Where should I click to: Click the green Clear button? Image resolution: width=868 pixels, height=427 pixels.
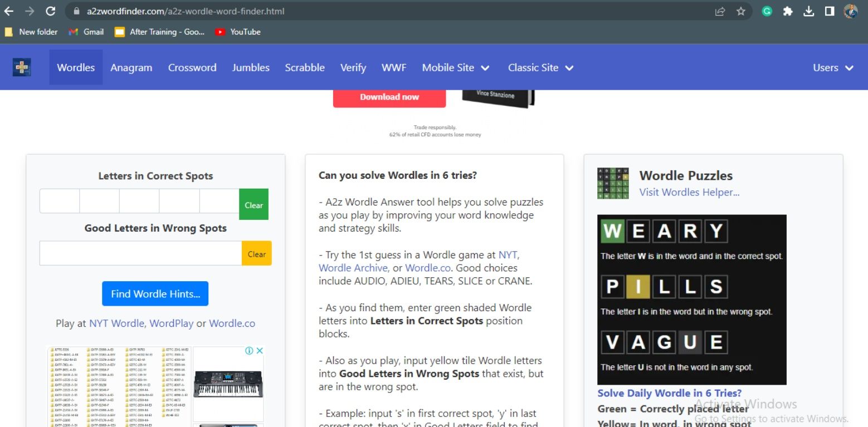(x=253, y=204)
